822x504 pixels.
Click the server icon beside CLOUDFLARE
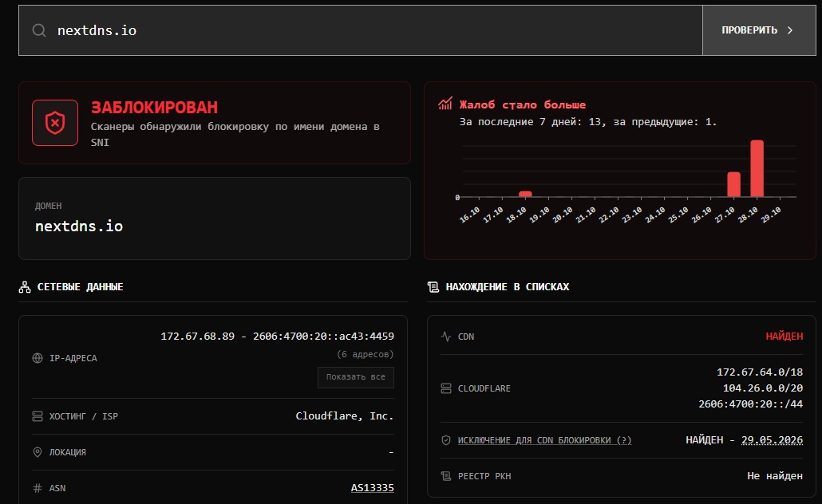point(446,388)
